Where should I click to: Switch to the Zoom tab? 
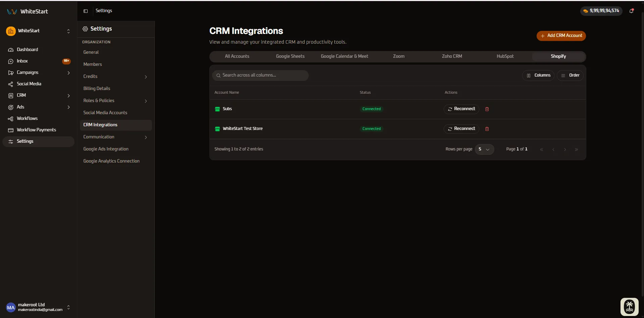click(399, 56)
